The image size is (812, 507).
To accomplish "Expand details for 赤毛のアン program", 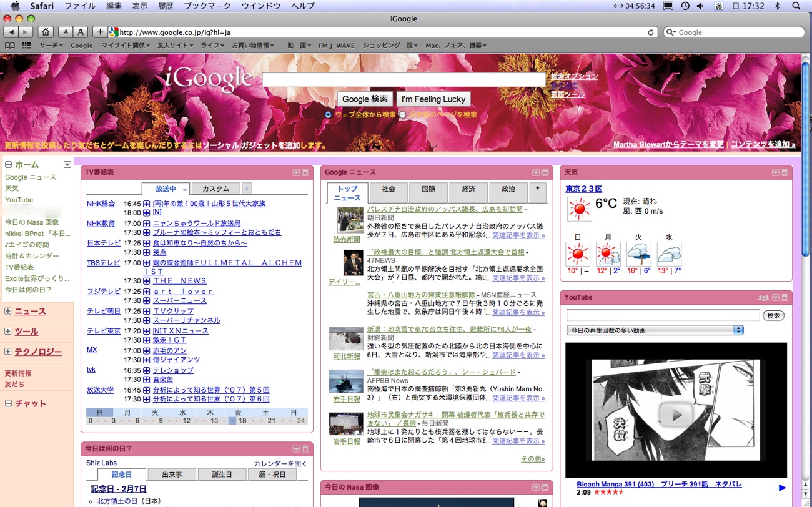I will point(147,351).
